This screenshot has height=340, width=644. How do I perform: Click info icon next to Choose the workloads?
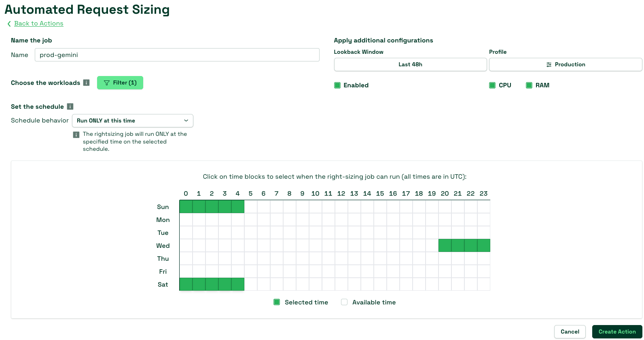pos(86,83)
